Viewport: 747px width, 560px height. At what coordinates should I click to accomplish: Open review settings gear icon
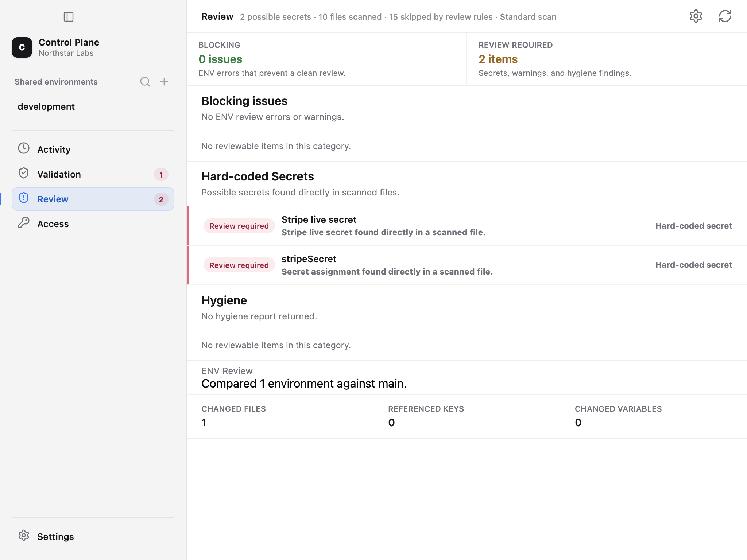(x=696, y=16)
